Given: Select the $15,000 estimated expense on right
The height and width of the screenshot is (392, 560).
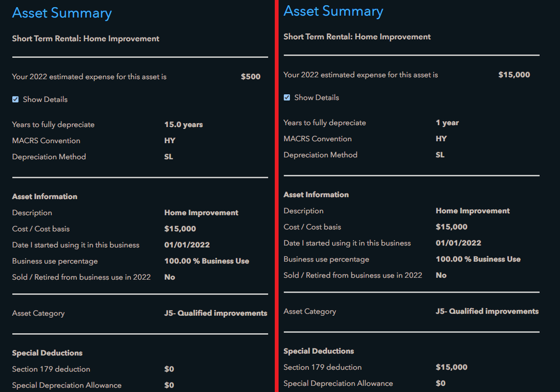Looking at the screenshot, I should pos(514,75).
